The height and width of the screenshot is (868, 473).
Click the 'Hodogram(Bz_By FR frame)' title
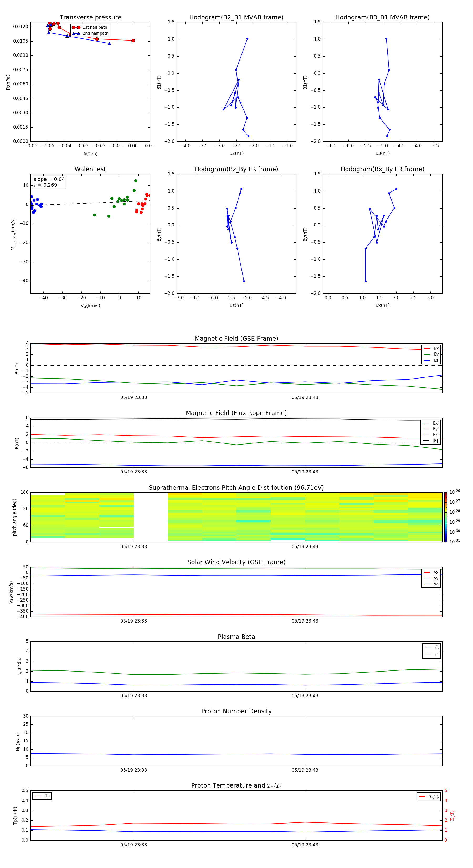coord(236,169)
